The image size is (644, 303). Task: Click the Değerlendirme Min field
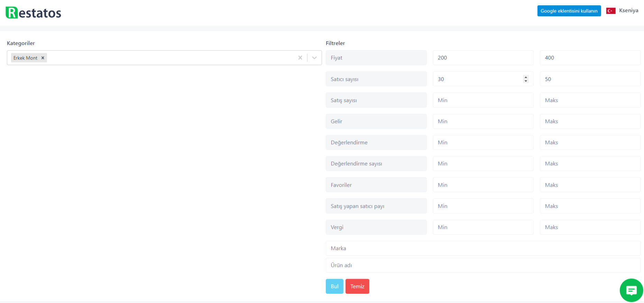[483, 143]
